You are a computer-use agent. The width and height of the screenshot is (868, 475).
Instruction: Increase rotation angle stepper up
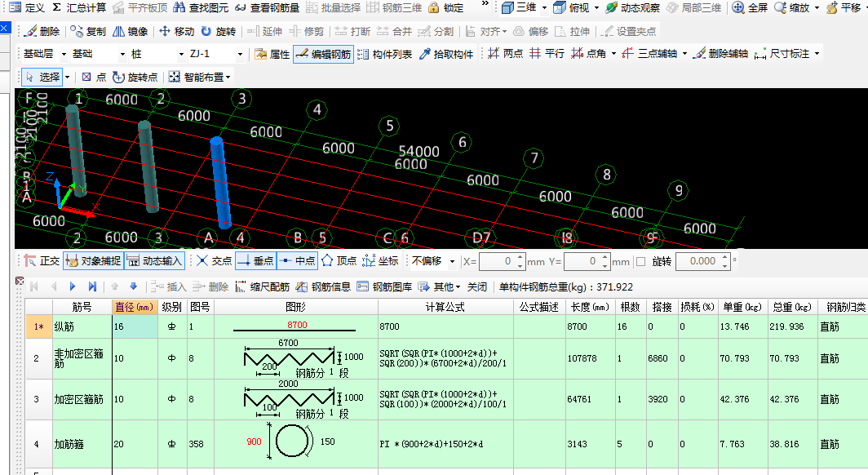[725, 257]
